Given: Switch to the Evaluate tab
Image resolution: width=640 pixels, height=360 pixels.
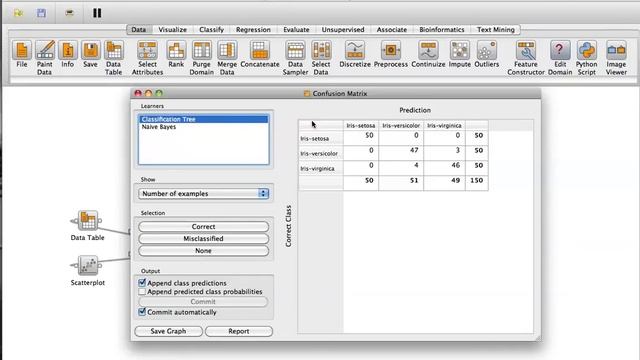Looking at the screenshot, I should point(296,29).
